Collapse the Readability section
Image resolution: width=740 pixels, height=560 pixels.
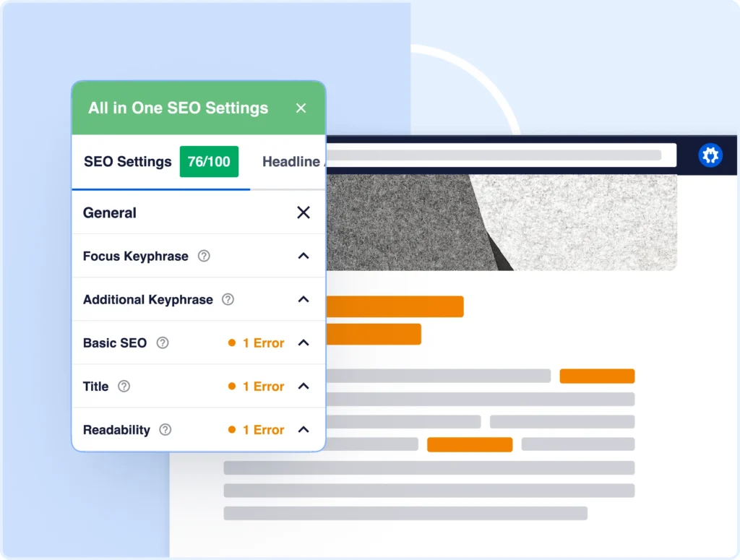click(x=304, y=429)
